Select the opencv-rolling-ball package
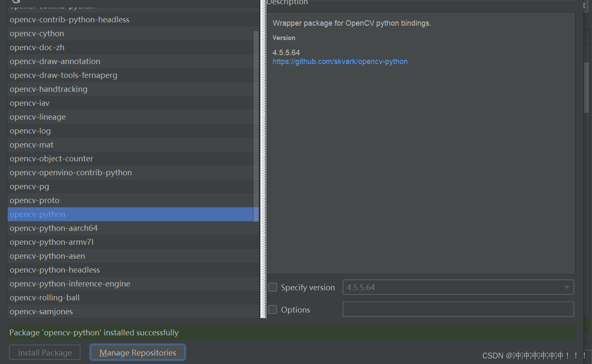 pyautogui.click(x=134, y=297)
